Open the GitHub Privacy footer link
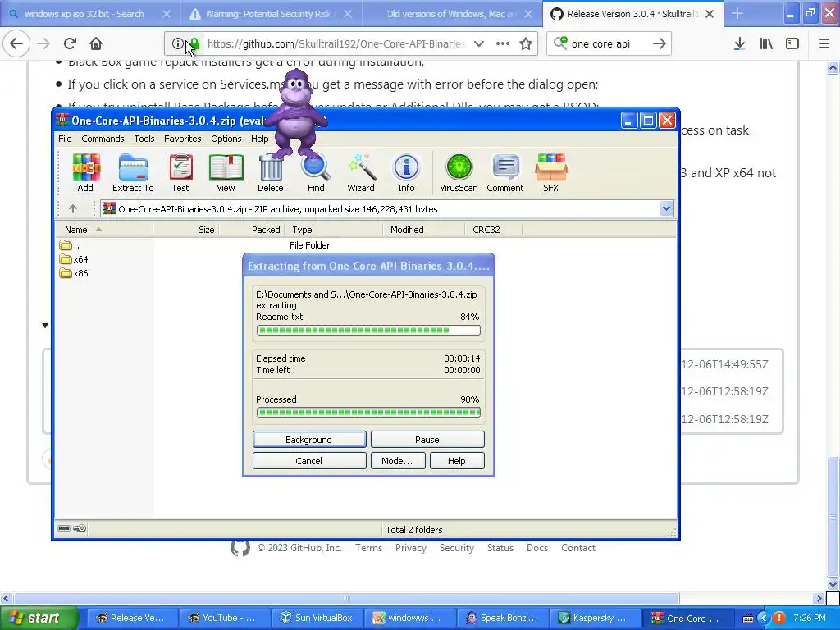The height and width of the screenshot is (630, 840). (411, 548)
